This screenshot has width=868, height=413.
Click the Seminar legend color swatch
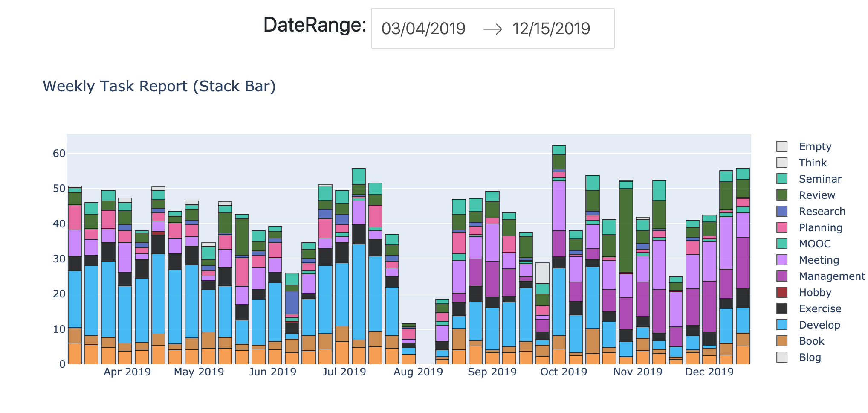coord(782,179)
